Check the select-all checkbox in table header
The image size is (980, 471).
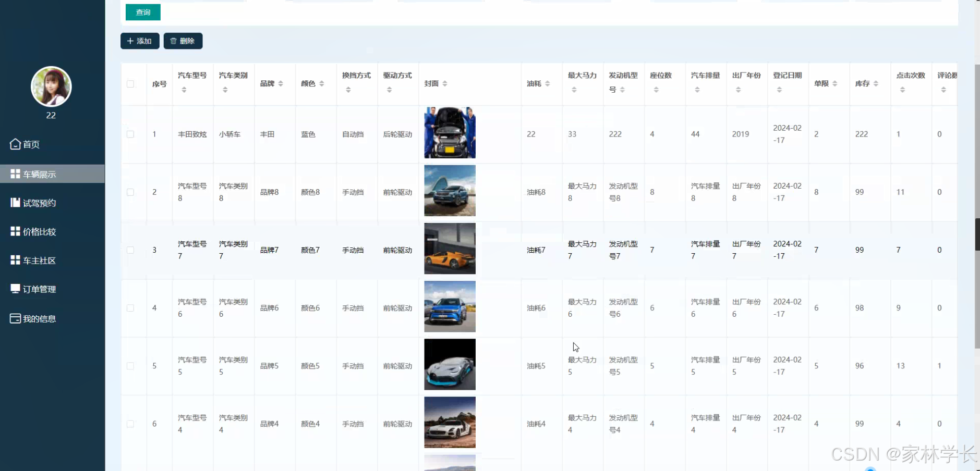(x=130, y=83)
